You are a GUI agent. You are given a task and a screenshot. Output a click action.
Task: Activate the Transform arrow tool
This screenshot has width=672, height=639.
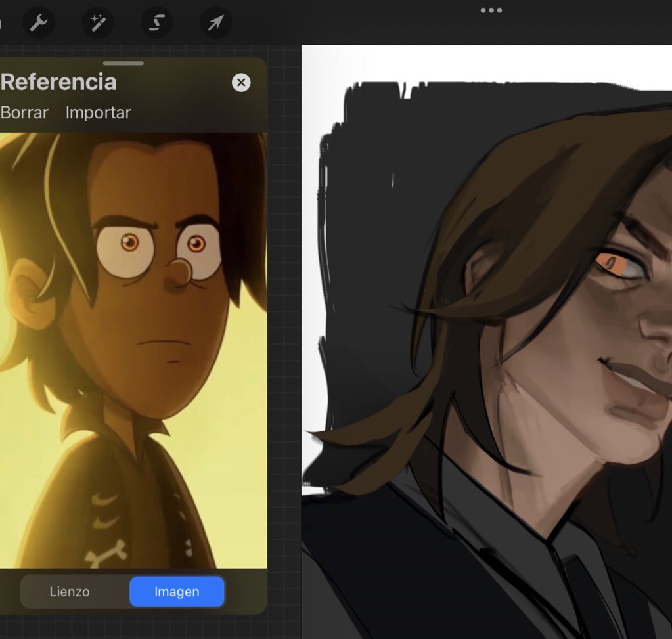tap(216, 22)
